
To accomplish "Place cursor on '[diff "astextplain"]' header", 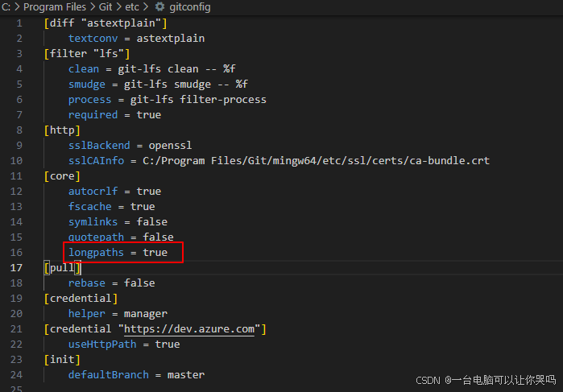I will tap(106, 23).
